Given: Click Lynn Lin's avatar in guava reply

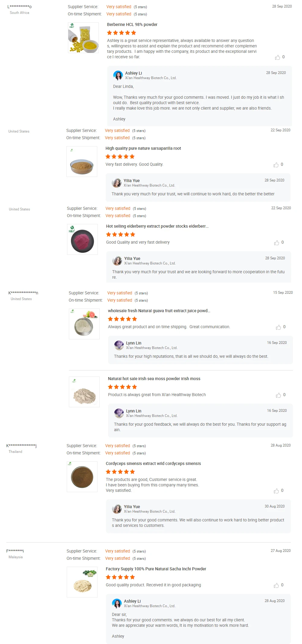Looking at the screenshot, I should [119, 345].
